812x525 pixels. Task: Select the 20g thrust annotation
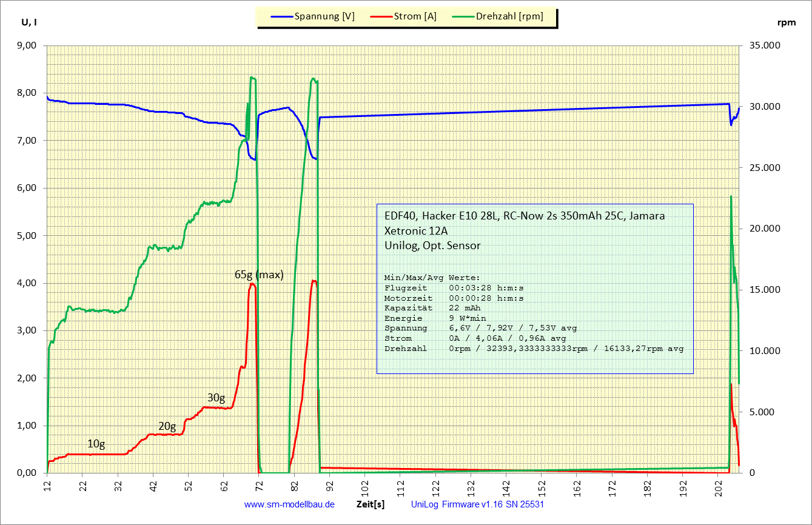click(167, 426)
